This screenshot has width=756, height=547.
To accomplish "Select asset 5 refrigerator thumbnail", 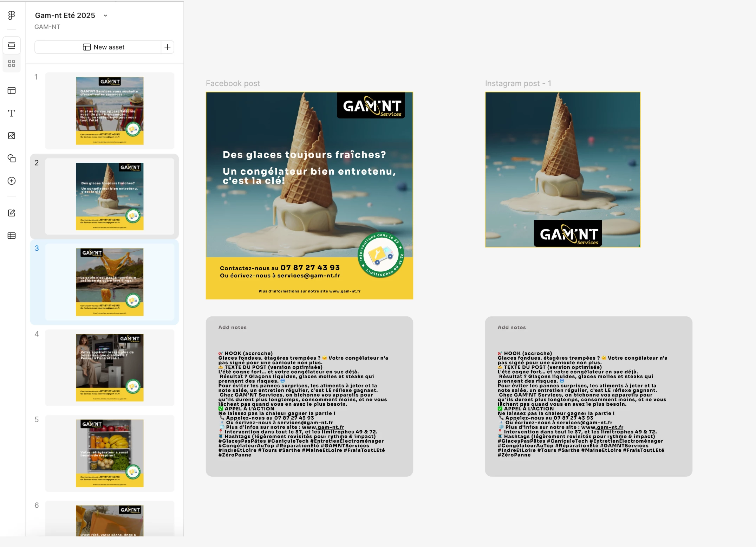I will coord(110,453).
